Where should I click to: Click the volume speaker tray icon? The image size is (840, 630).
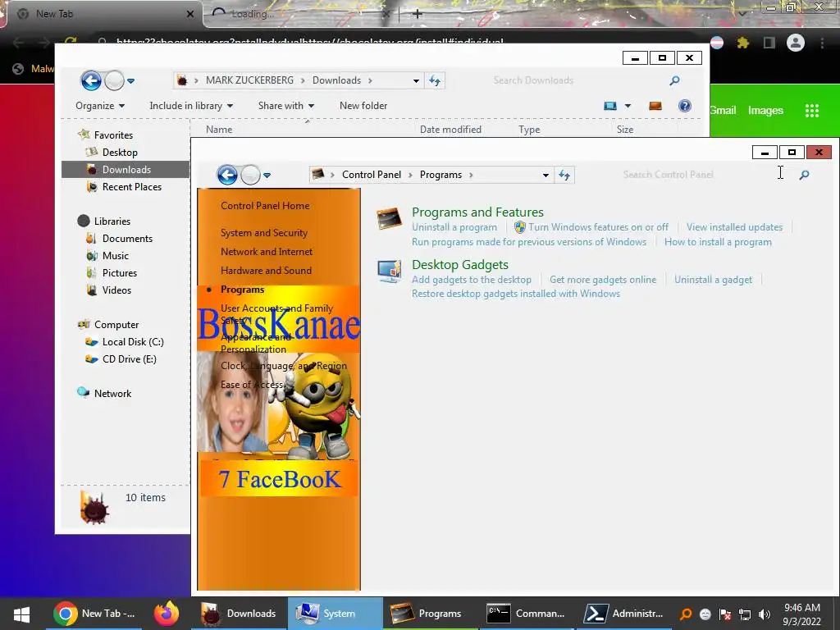click(765, 614)
